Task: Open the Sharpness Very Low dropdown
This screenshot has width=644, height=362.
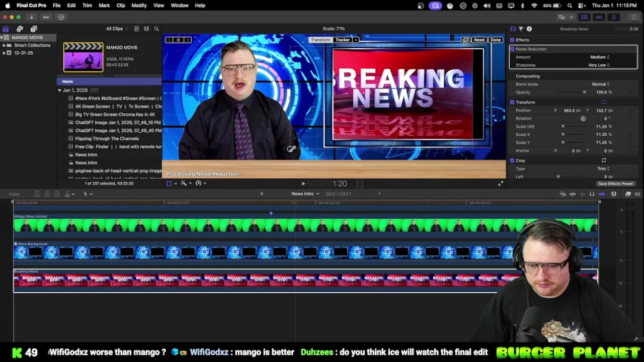Action: point(598,65)
